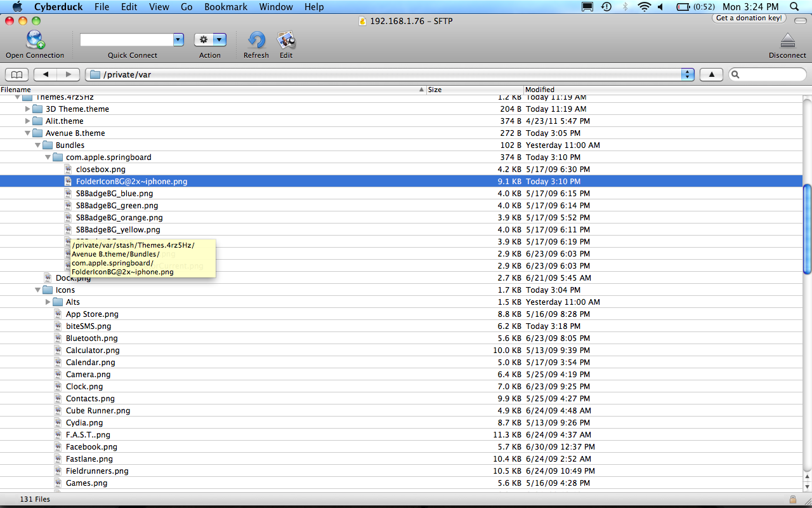Select the Camera.png row
812x508 pixels.
[x=401, y=374]
